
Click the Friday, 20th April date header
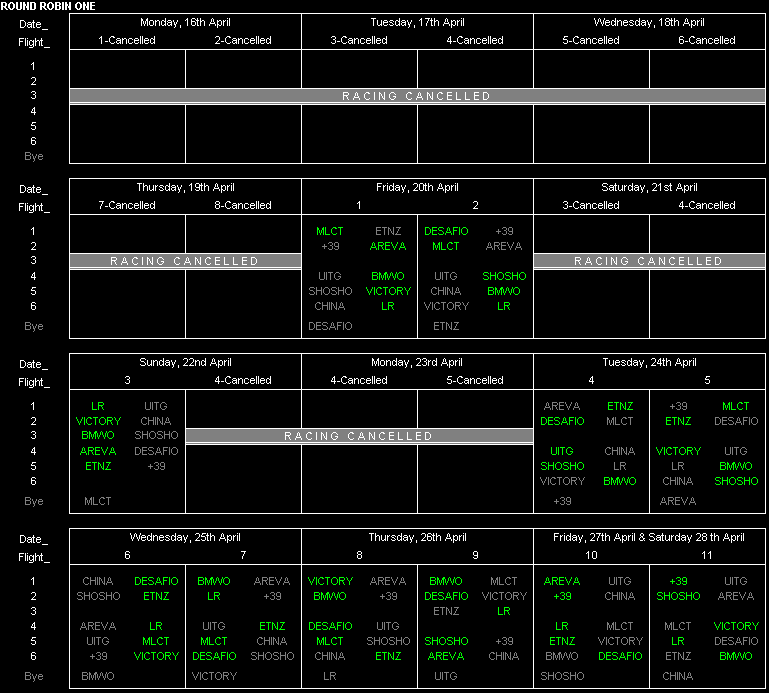pos(417,187)
